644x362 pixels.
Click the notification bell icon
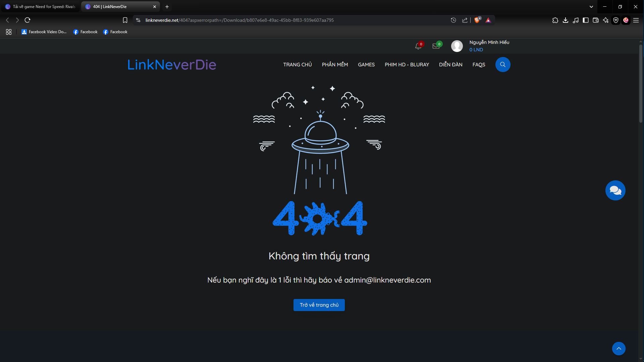tap(418, 46)
